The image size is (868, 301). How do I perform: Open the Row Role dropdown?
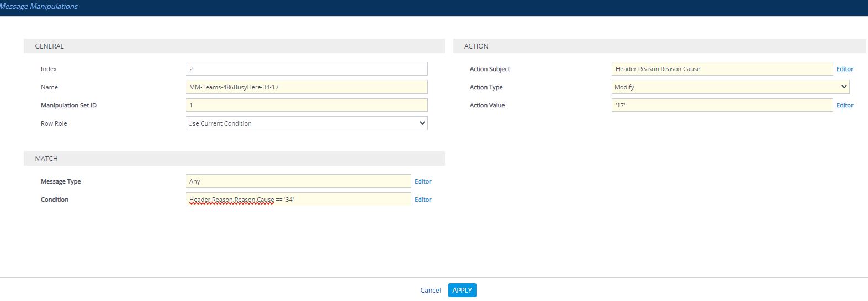click(x=306, y=123)
